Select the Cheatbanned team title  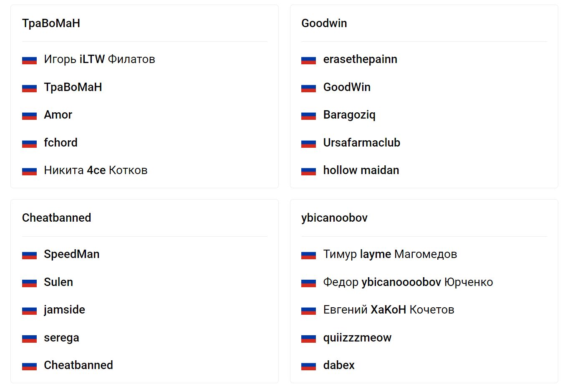tap(56, 218)
